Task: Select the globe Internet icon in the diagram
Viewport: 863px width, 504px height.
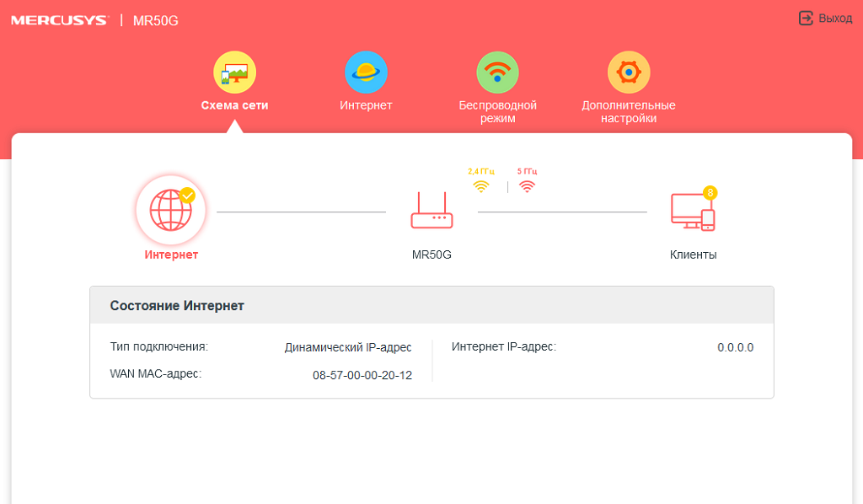Action: click(170, 210)
